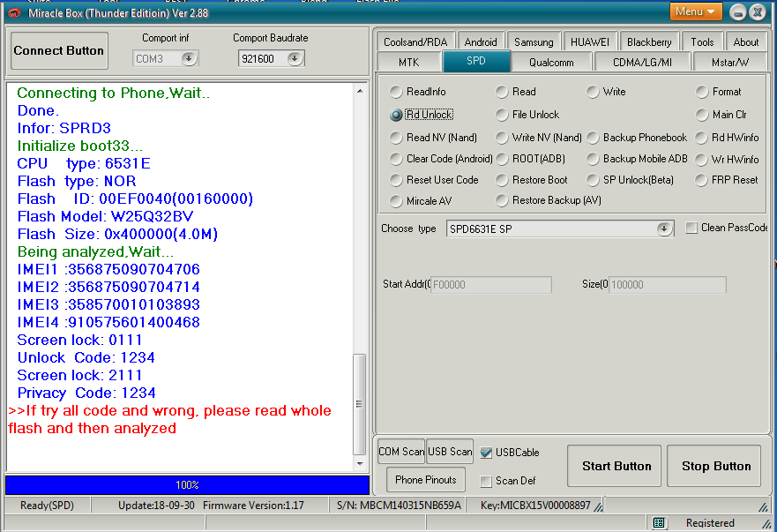The width and height of the screenshot is (777, 532).
Task: Click the USB Scan button
Action: tap(450, 451)
